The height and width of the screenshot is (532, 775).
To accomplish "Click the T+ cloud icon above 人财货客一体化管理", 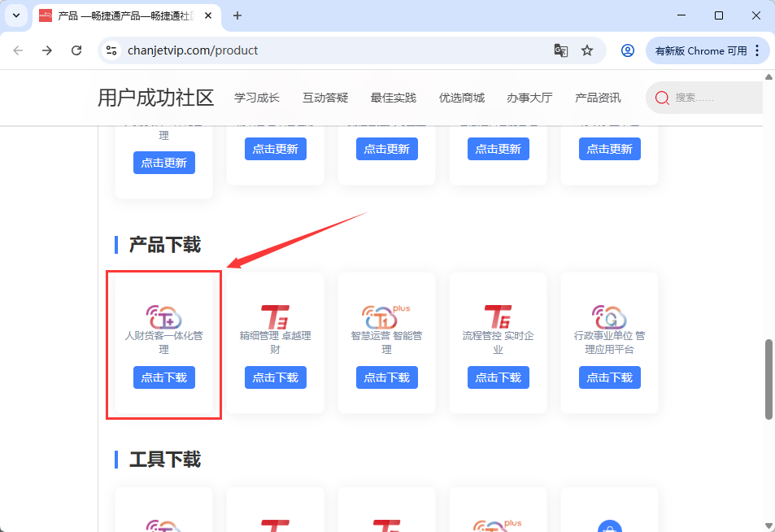I will pos(164,317).
